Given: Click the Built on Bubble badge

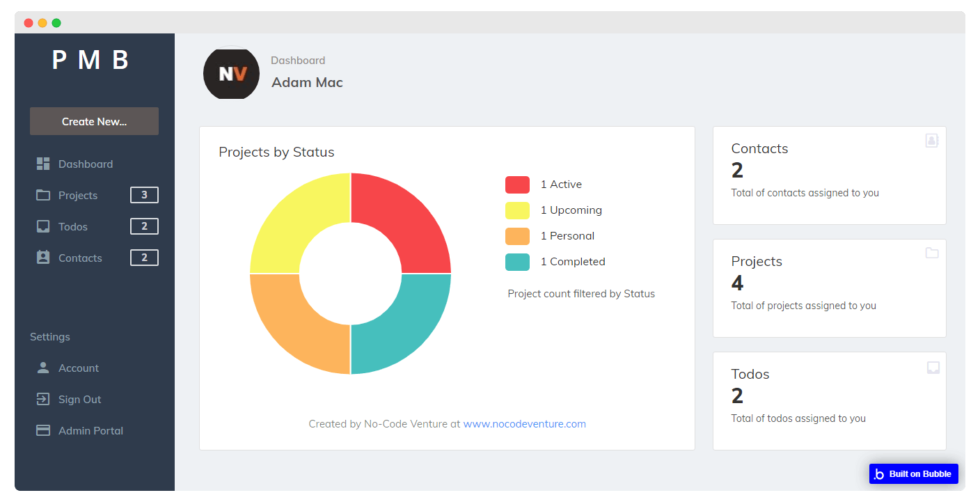Looking at the screenshot, I should 914,473.
